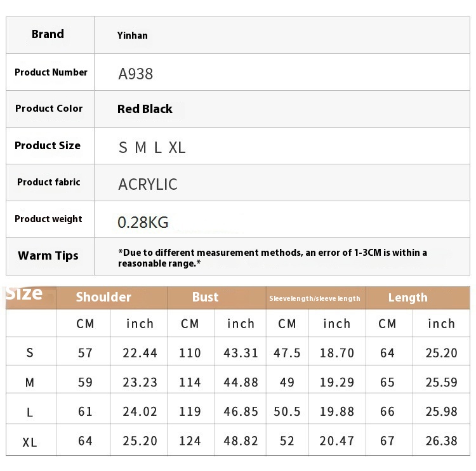Select the Length column header
This screenshot has width=476, height=471.
pyautogui.click(x=407, y=298)
